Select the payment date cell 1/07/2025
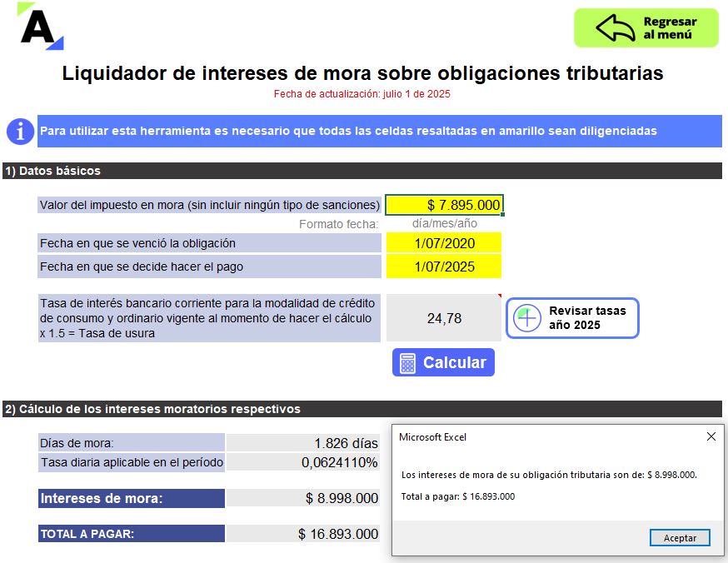This screenshot has height=563, width=728. (x=444, y=267)
